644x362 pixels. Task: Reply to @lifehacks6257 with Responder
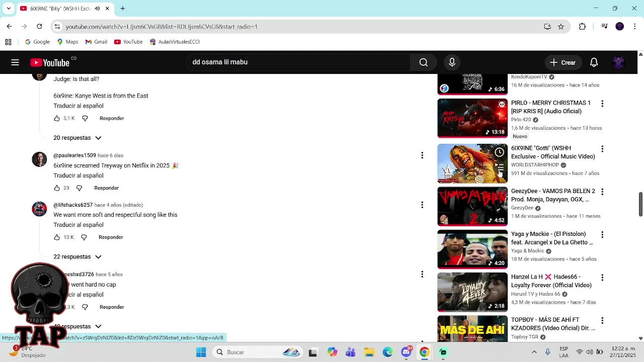click(111, 237)
